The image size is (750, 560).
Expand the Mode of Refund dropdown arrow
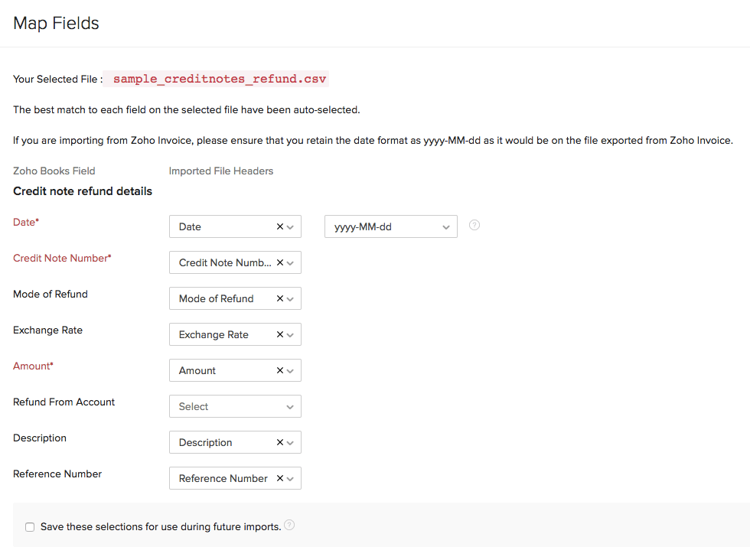[x=290, y=299]
